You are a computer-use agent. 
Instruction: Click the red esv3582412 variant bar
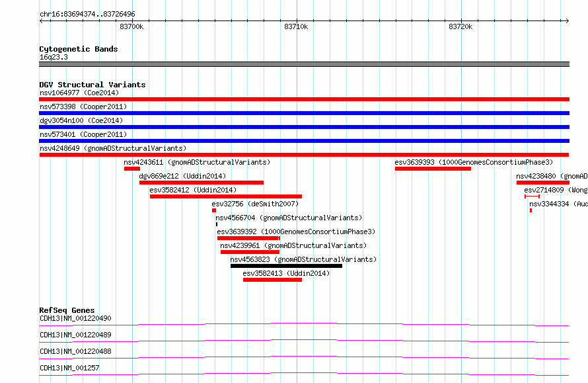click(226, 196)
